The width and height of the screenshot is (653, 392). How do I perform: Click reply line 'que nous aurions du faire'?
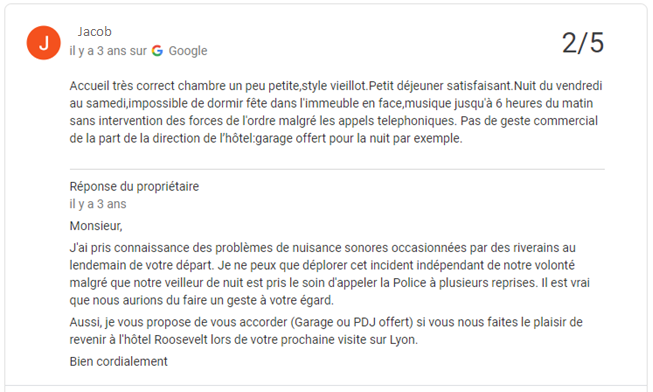click(x=202, y=300)
